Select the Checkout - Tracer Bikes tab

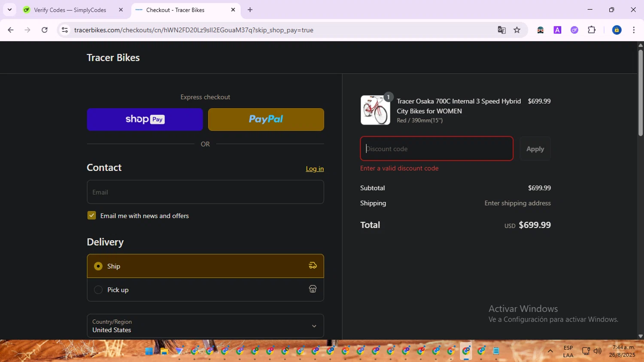point(176,9)
